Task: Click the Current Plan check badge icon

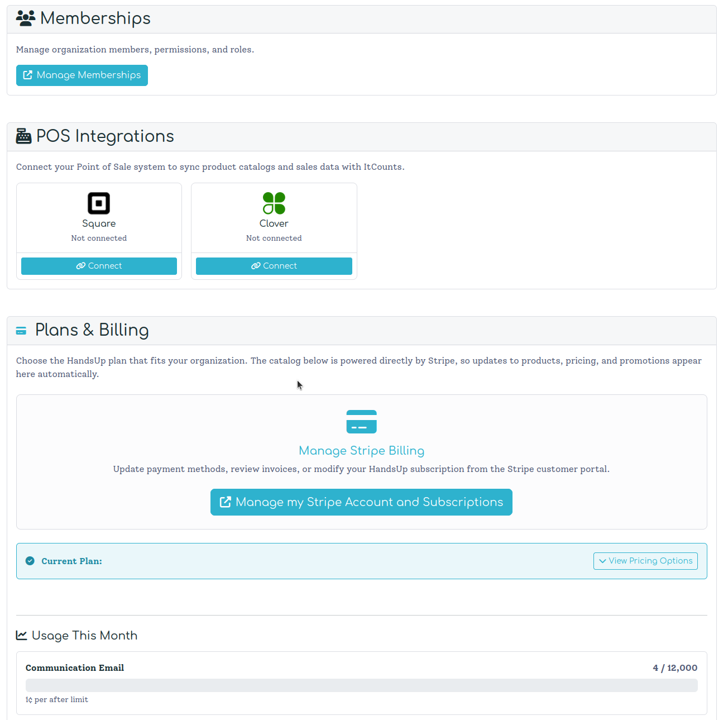Action: click(30, 561)
